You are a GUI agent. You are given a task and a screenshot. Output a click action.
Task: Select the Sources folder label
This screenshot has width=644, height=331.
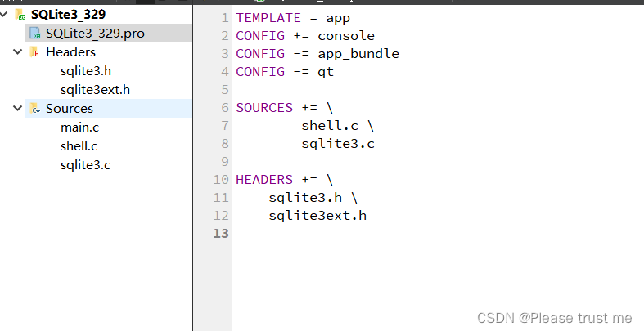70,108
